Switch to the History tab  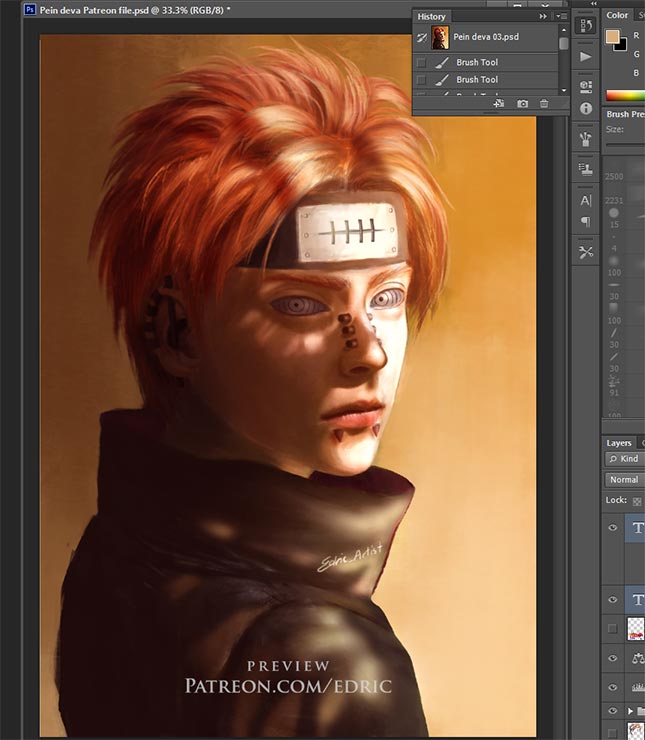[431, 17]
